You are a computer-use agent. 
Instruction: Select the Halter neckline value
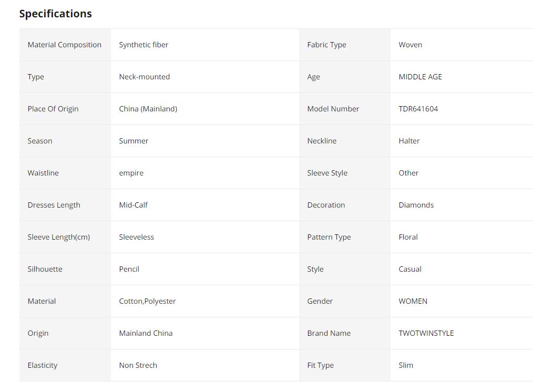(409, 141)
